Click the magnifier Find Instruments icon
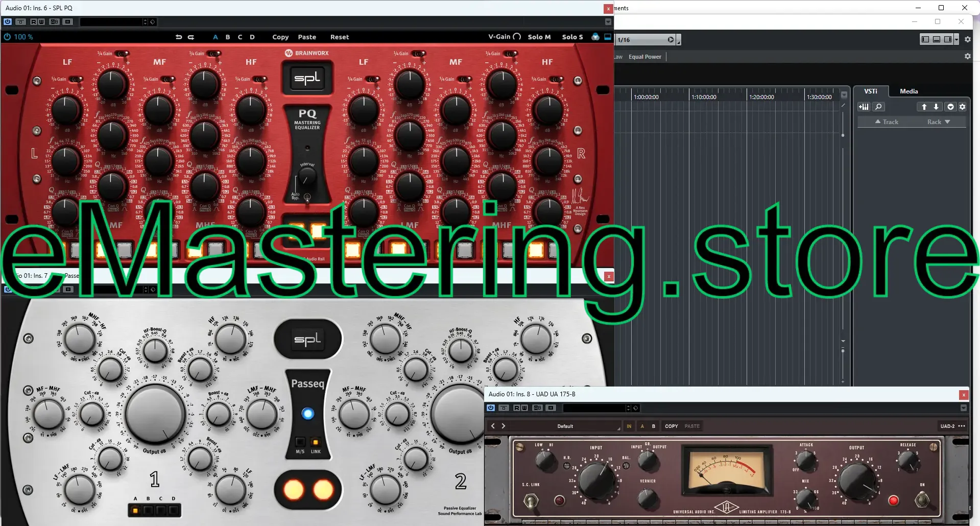This screenshot has height=526, width=980. tap(878, 107)
